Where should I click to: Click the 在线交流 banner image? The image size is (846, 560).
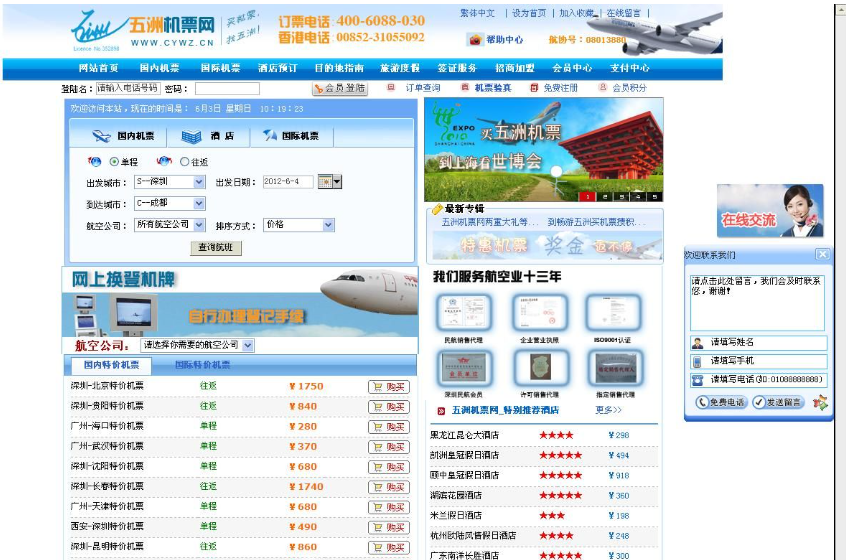tap(770, 210)
